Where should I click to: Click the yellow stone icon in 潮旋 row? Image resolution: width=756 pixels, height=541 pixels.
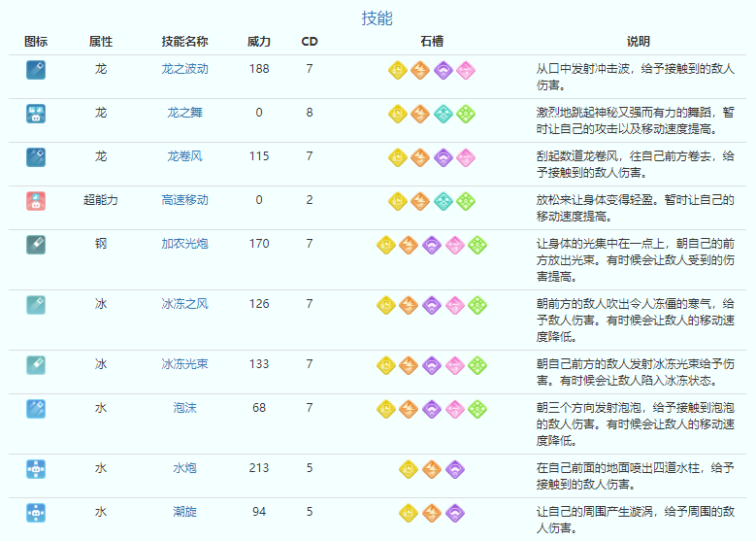click(x=409, y=512)
